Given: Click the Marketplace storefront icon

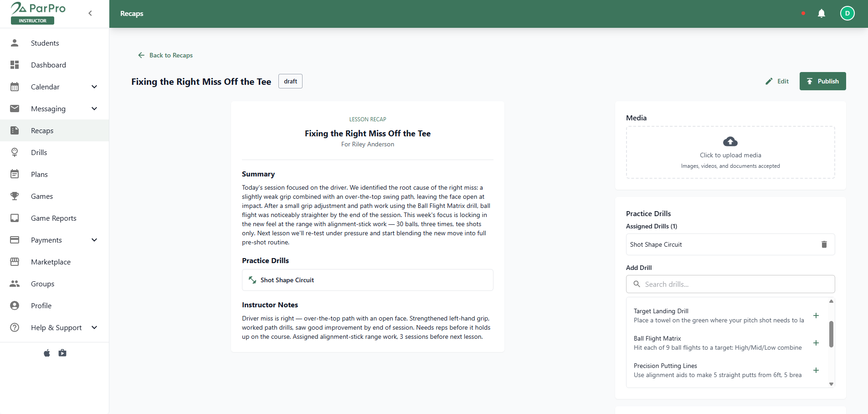Looking at the screenshot, I should [x=15, y=262].
